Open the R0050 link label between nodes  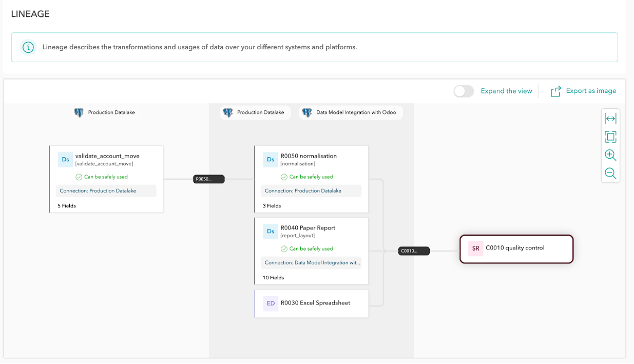click(x=208, y=179)
